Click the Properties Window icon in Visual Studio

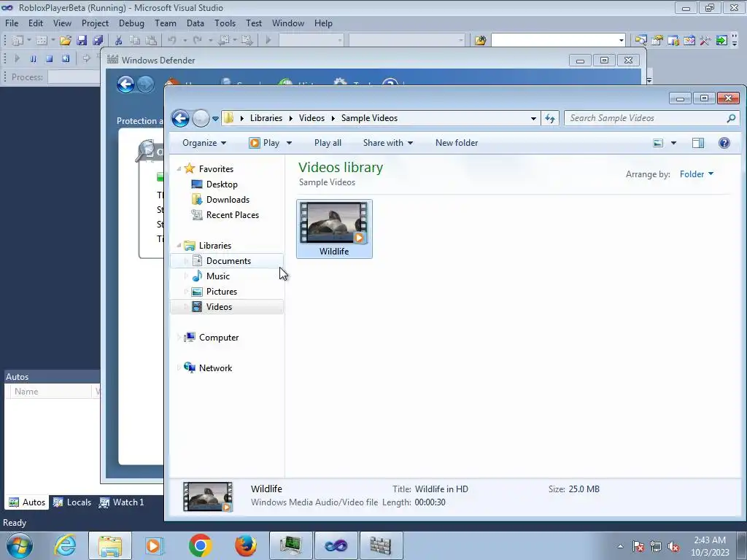tap(657, 41)
